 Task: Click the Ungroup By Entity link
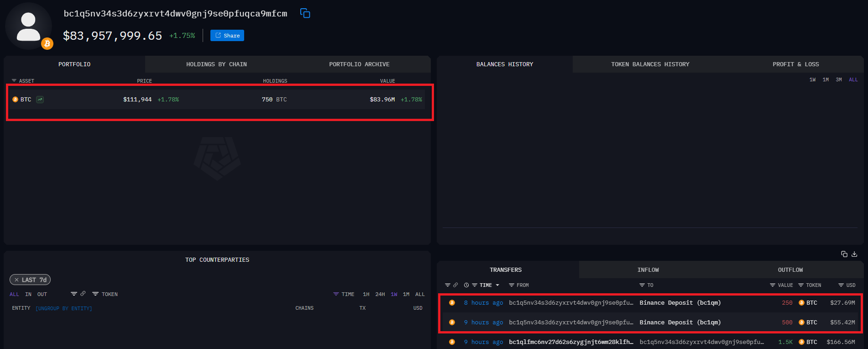(64, 309)
